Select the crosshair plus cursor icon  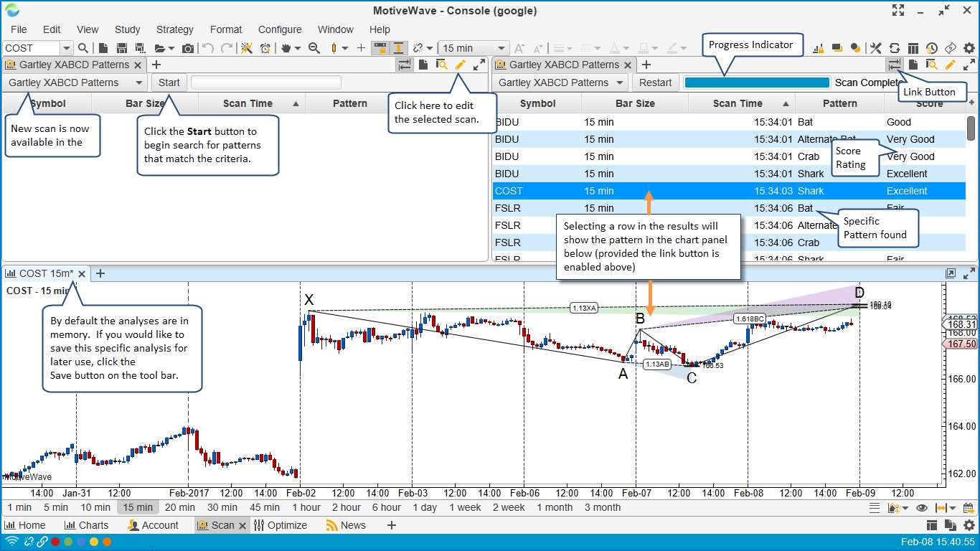click(361, 48)
